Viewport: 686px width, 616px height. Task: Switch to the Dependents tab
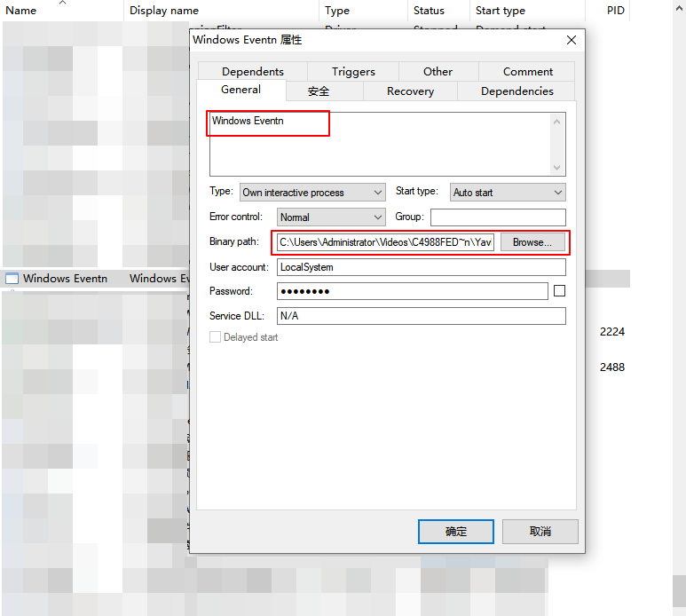click(x=252, y=71)
